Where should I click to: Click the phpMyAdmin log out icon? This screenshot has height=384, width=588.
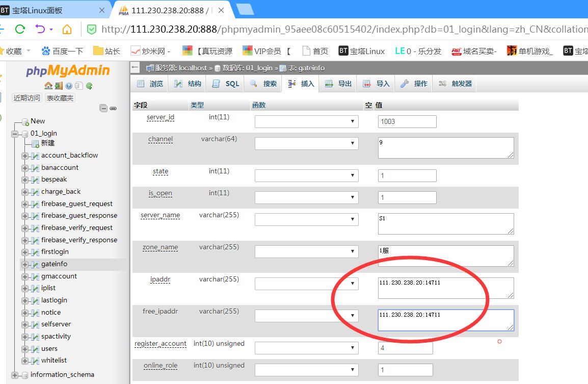(x=58, y=86)
